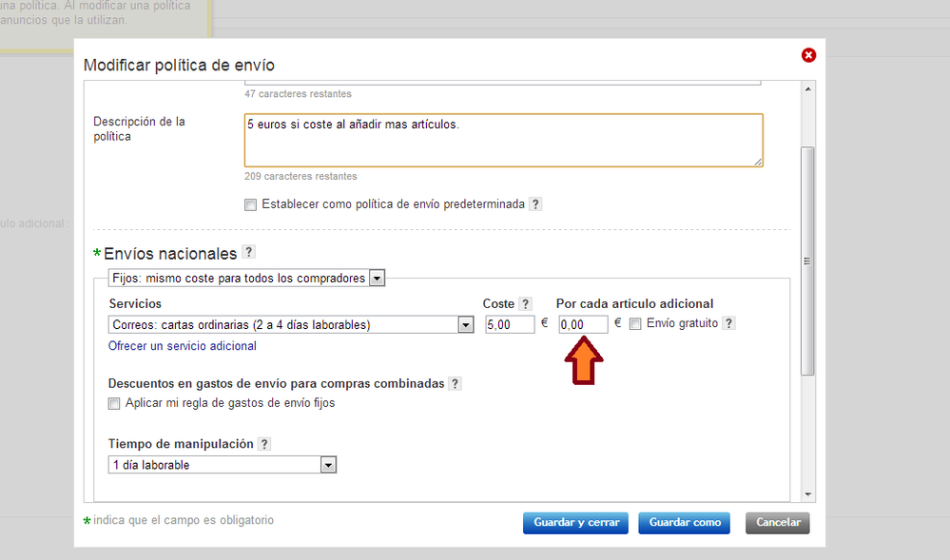Click the Guardar como button

(684, 523)
